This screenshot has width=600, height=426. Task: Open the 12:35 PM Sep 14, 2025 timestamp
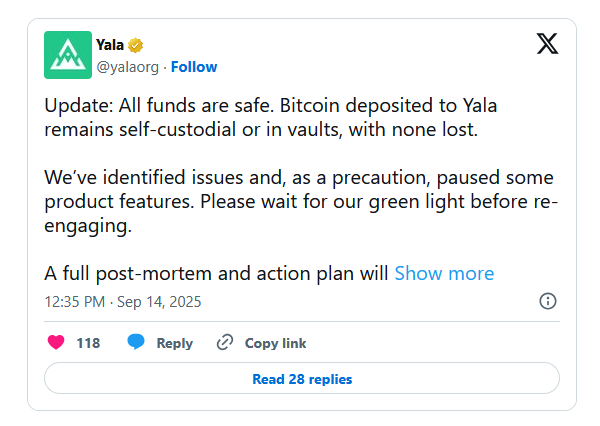[x=123, y=302]
